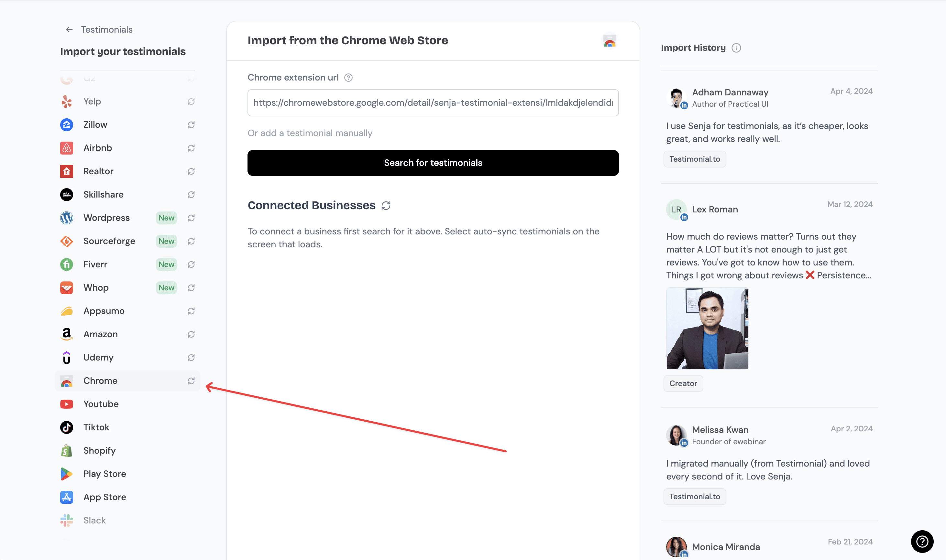The height and width of the screenshot is (560, 946).
Task: Click the Creator tag on Lex Roman
Action: point(683,383)
